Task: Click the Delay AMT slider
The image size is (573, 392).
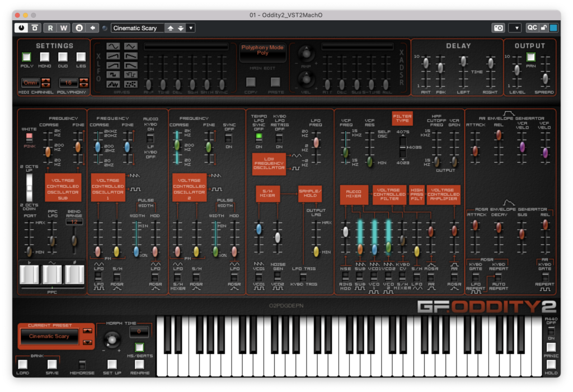Action: coord(426,63)
